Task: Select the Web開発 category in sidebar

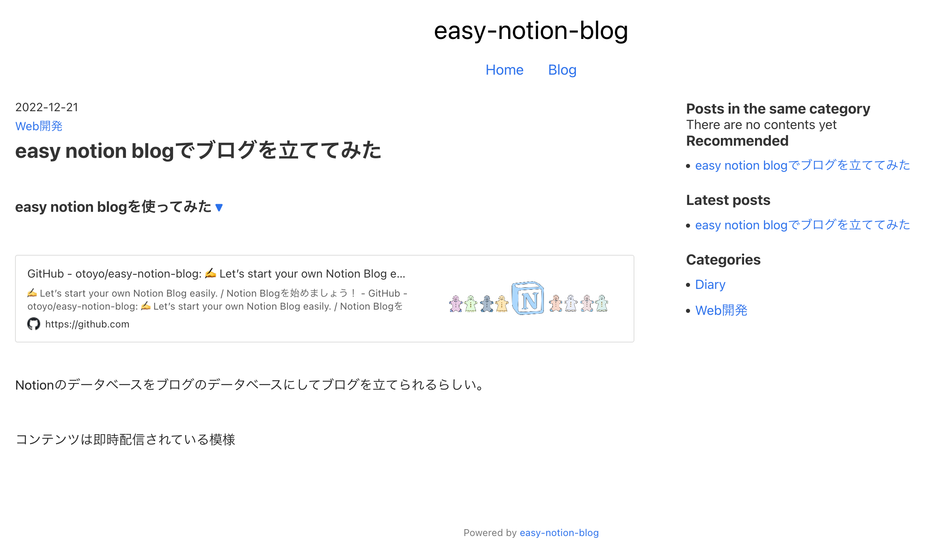Action: tap(721, 310)
